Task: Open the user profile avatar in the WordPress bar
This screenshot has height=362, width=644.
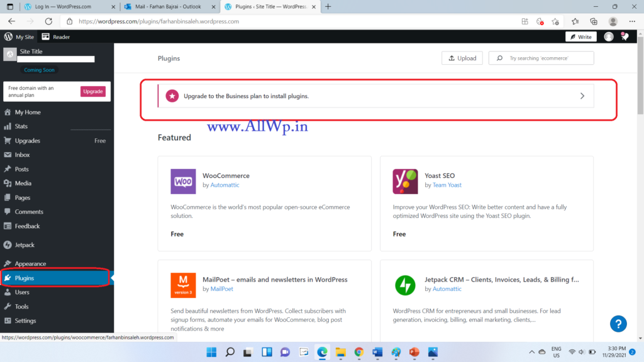Action: (609, 36)
